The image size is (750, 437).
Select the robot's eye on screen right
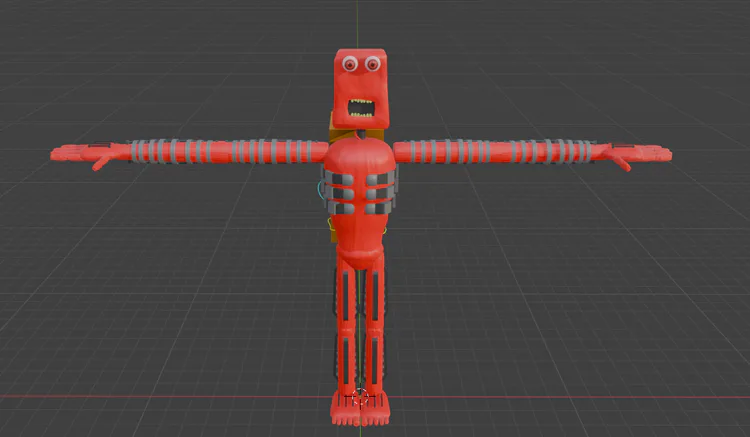click(373, 63)
